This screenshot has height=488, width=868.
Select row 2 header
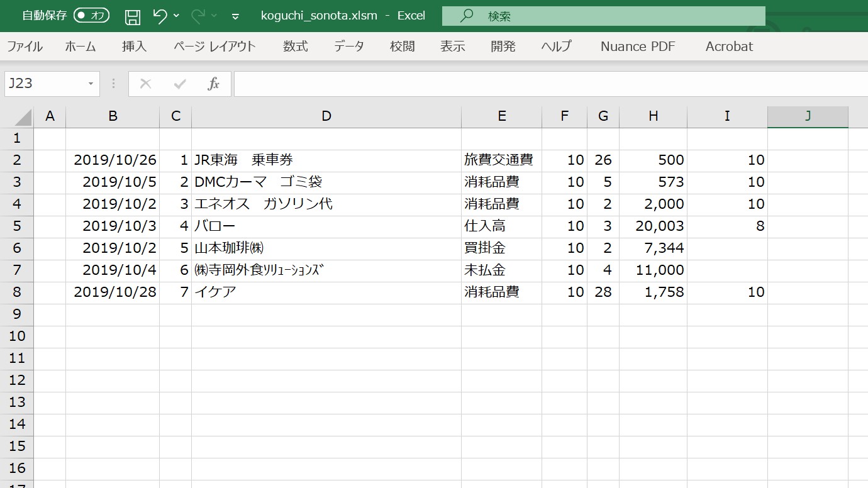tap(16, 160)
